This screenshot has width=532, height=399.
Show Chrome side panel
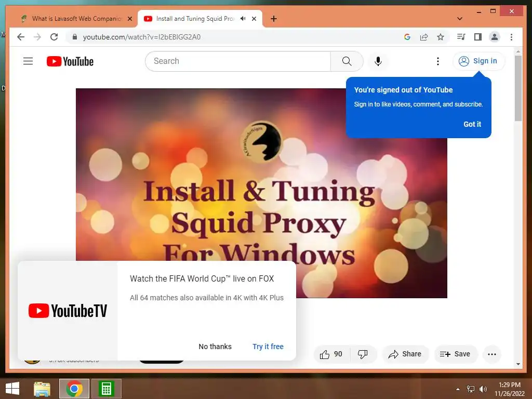[x=478, y=37]
